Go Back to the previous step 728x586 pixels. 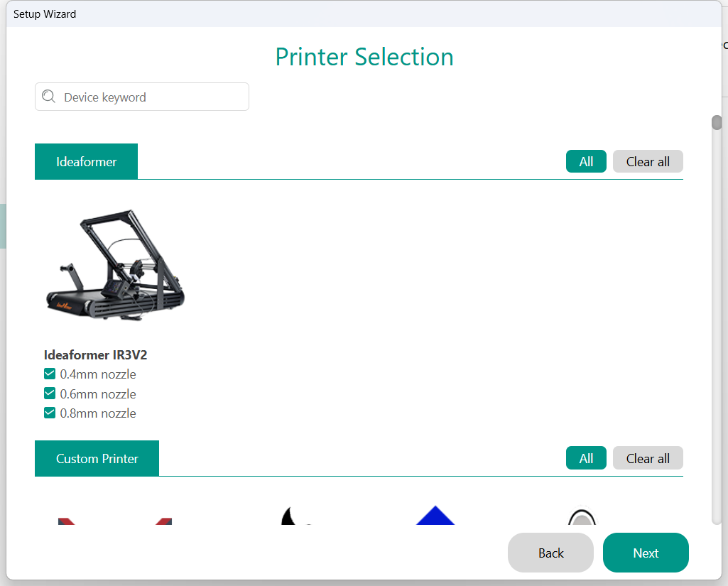pyautogui.click(x=550, y=553)
